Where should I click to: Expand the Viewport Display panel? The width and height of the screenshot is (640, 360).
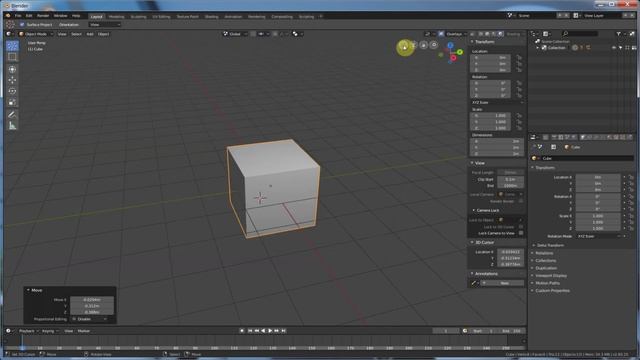[x=550, y=276]
